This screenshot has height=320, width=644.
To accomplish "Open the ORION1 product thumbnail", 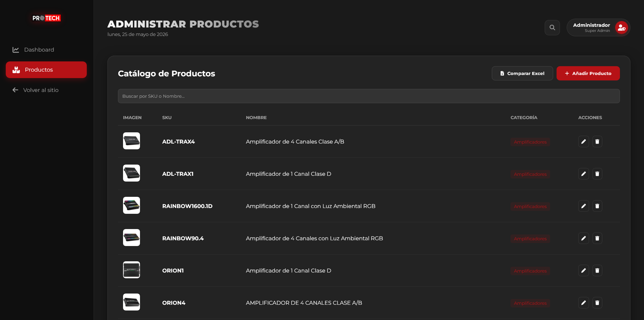I will coord(132,270).
